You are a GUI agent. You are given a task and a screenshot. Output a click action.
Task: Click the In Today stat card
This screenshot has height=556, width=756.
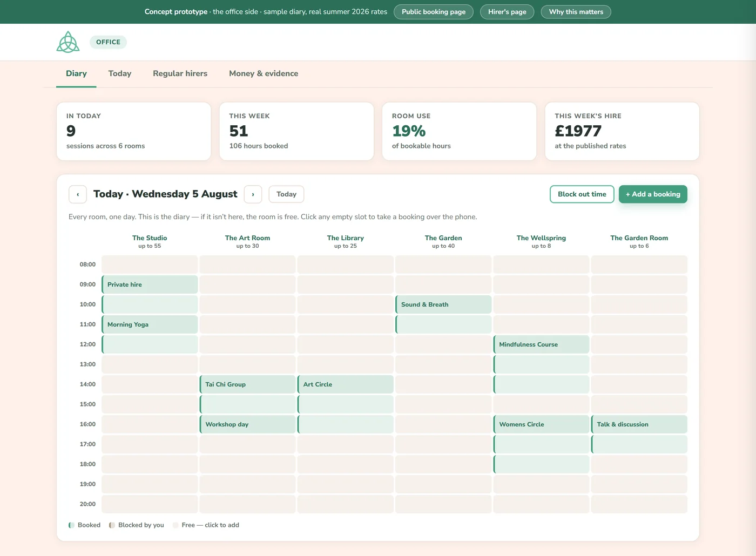(x=134, y=131)
